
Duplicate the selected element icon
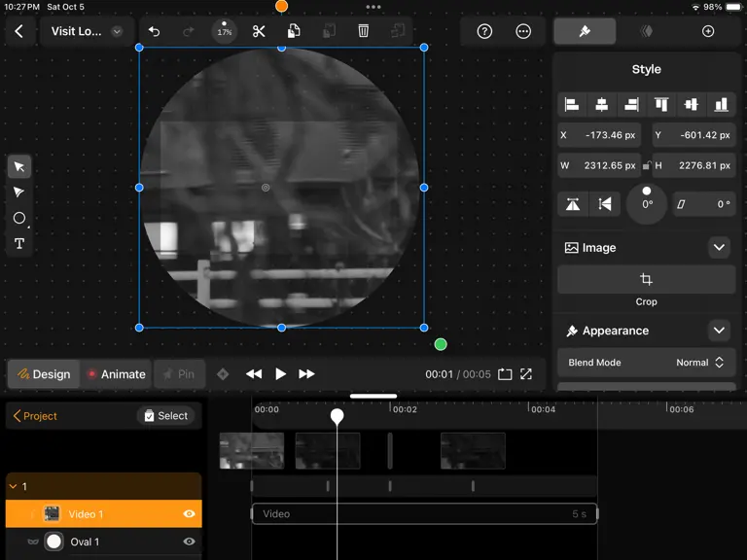[x=398, y=31]
